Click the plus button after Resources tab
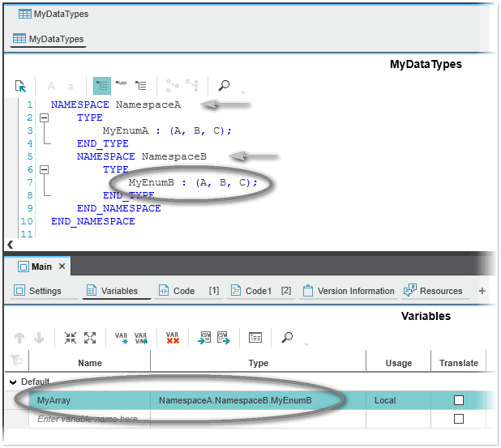 [x=482, y=291]
